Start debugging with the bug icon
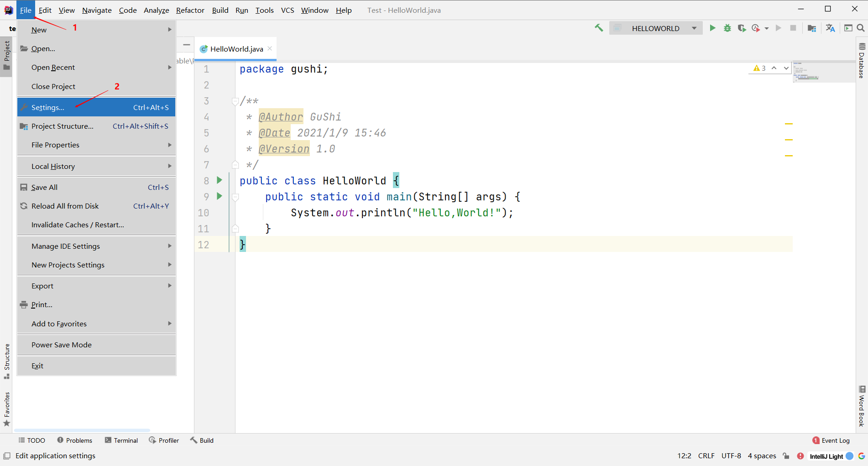Screen dimensions: 868x466 (x=727, y=28)
